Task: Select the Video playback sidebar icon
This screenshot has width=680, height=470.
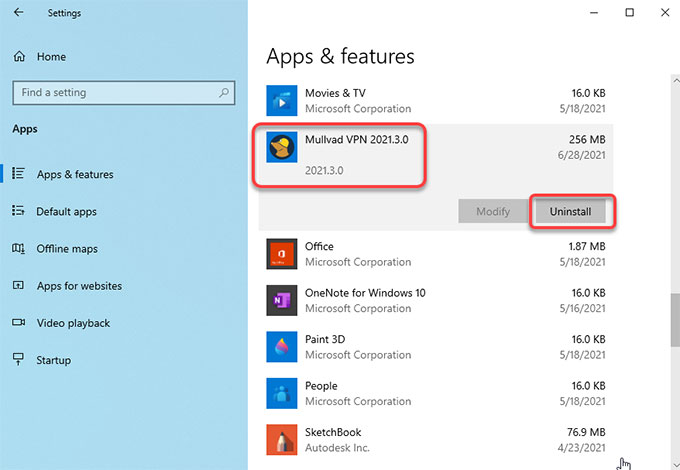Action: tap(18, 322)
